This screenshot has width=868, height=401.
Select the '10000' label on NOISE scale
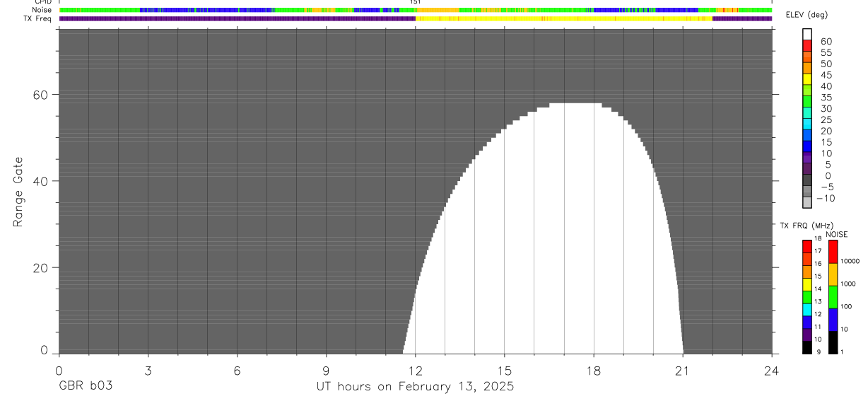click(x=851, y=261)
